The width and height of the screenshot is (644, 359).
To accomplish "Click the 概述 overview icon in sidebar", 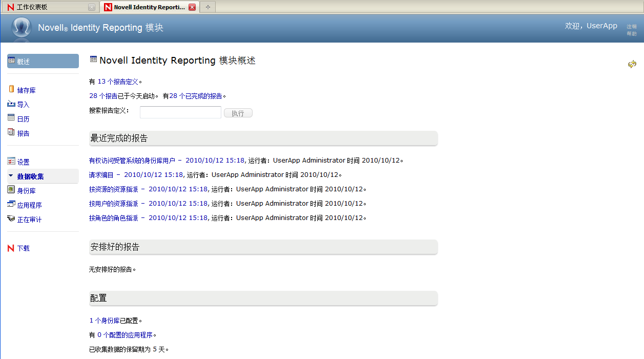I will tap(11, 61).
